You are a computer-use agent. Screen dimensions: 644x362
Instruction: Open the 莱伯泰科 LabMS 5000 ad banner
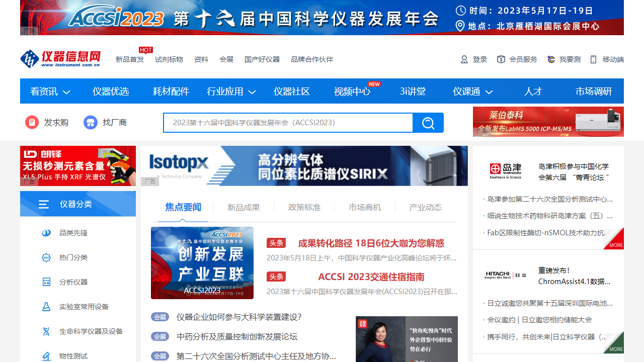[548, 122]
